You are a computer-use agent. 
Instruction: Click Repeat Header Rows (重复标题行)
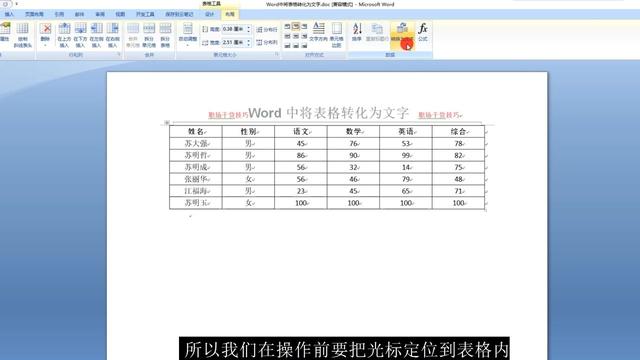[x=377, y=32]
